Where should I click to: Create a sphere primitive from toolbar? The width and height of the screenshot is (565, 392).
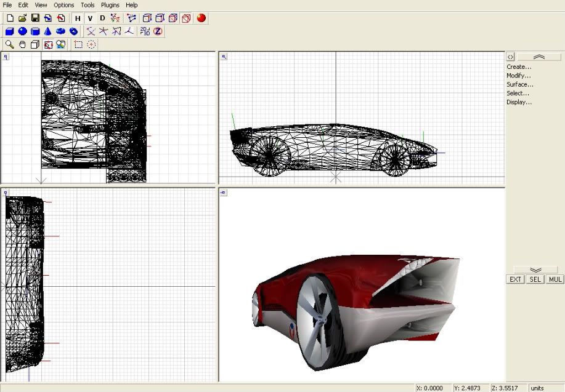point(22,31)
